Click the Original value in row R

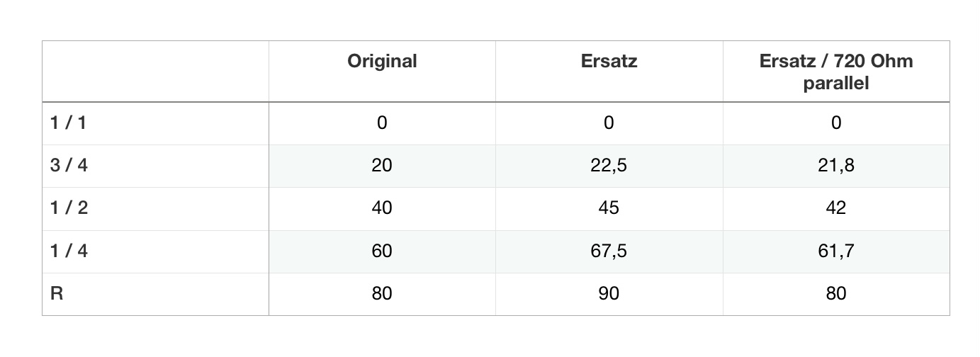(382, 293)
